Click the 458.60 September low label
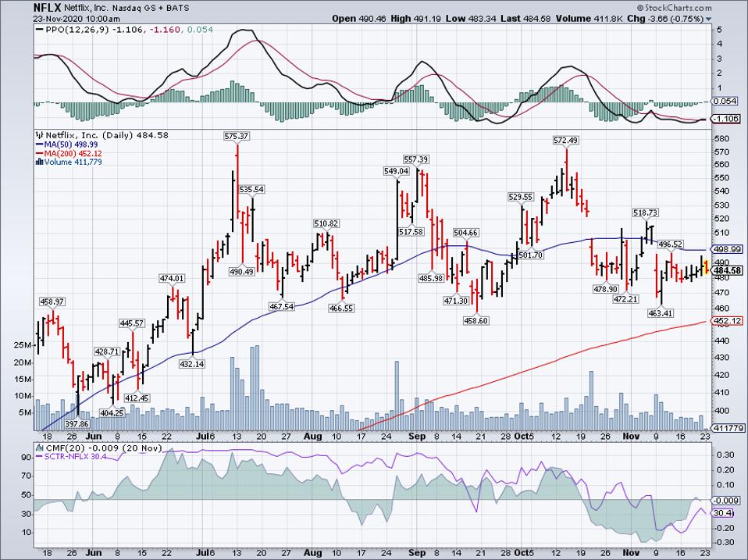The image size is (748, 560). pyautogui.click(x=476, y=320)
